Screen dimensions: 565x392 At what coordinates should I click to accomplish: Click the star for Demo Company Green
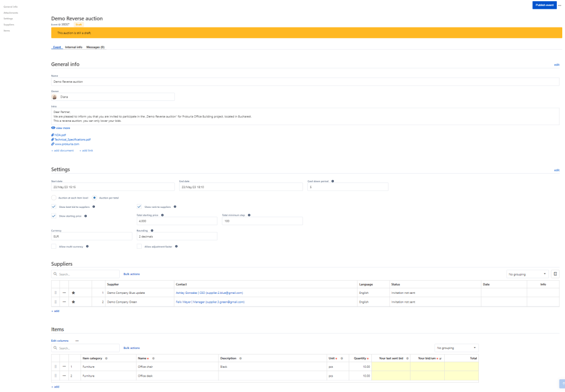coord(73,302)
